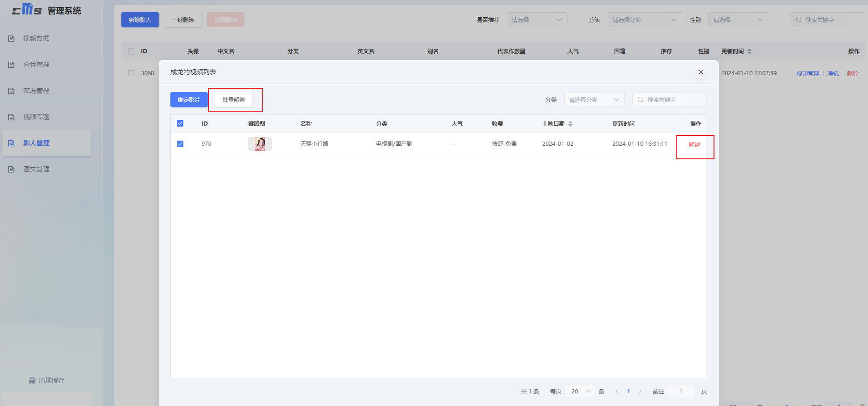Open the background 分类 请选择分类 dropdown
Viewport: 868px width, 406px height.
tap(644, 20)
